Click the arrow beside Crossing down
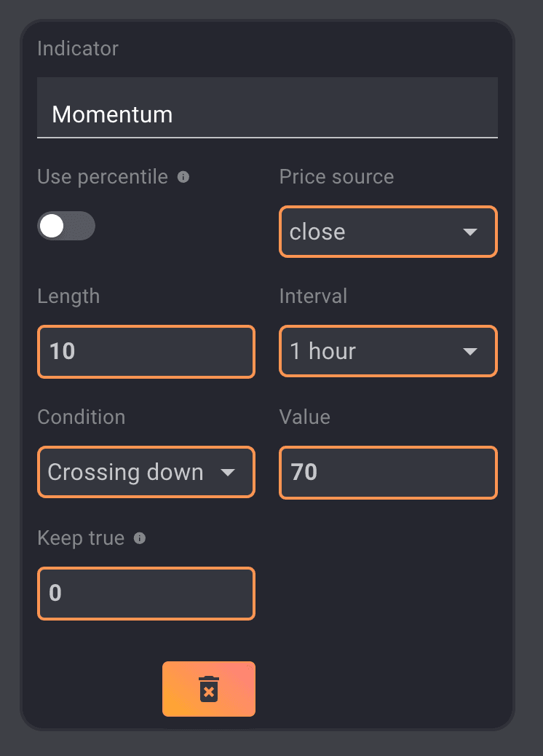 228,473
